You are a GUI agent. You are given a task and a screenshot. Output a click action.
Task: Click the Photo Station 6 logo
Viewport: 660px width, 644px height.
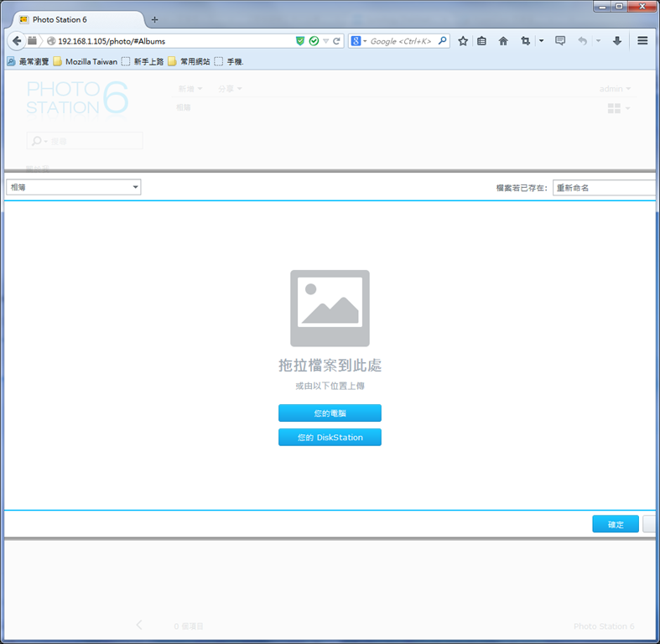tap(77, 98)
